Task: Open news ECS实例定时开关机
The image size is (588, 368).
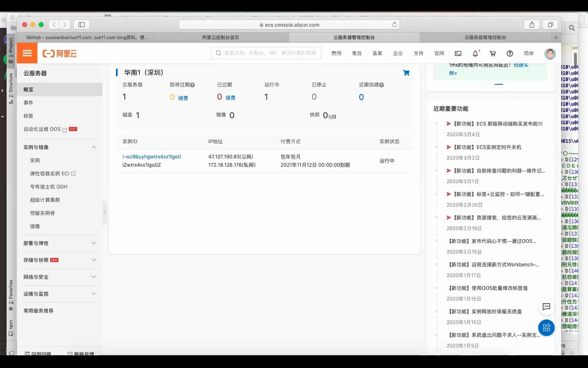Action: pos(487,147)
